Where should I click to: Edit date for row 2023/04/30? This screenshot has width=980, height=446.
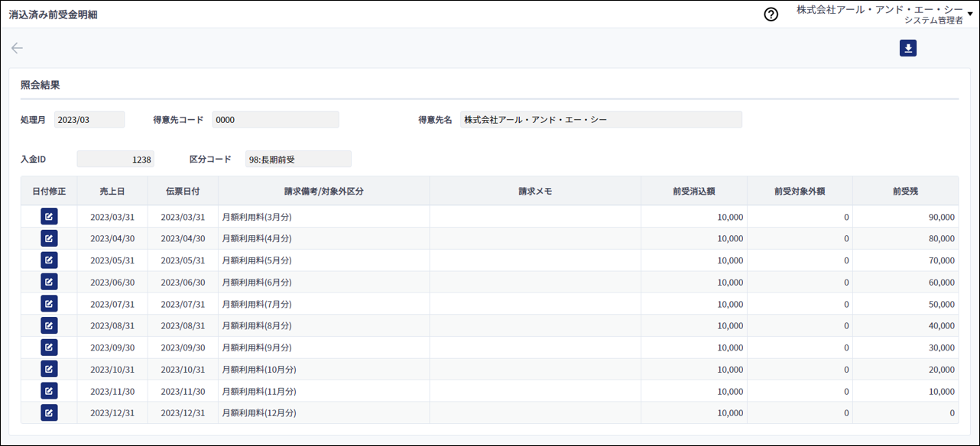click(x=49, y=238)
